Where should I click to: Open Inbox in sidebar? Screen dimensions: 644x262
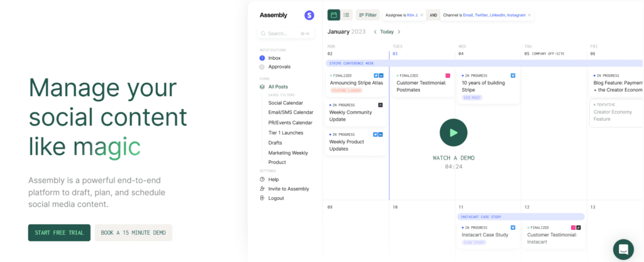pos(274,58)
